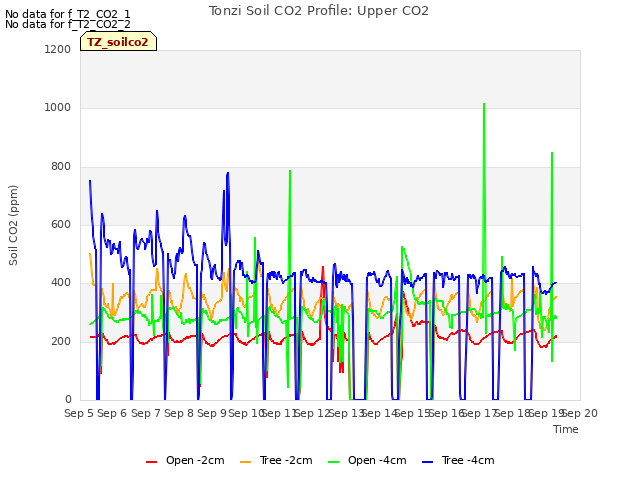Click the Time axis label

[x=566, y=429]
